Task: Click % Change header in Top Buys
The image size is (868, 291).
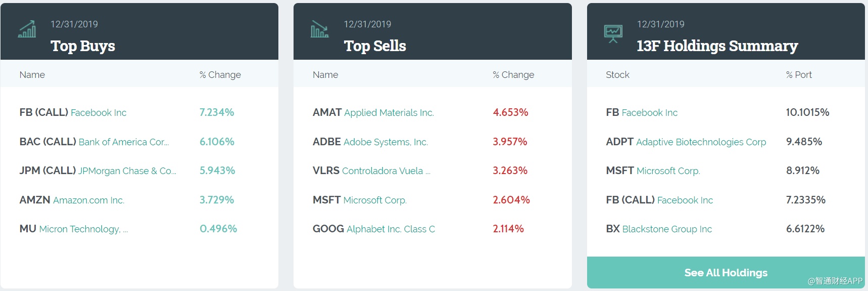Action: [220, 75]
